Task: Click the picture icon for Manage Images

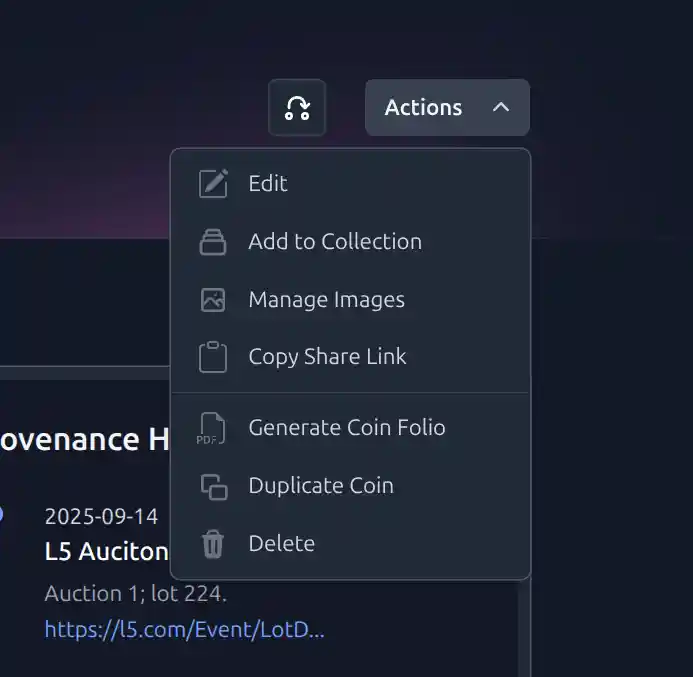Action: point(213,300)
